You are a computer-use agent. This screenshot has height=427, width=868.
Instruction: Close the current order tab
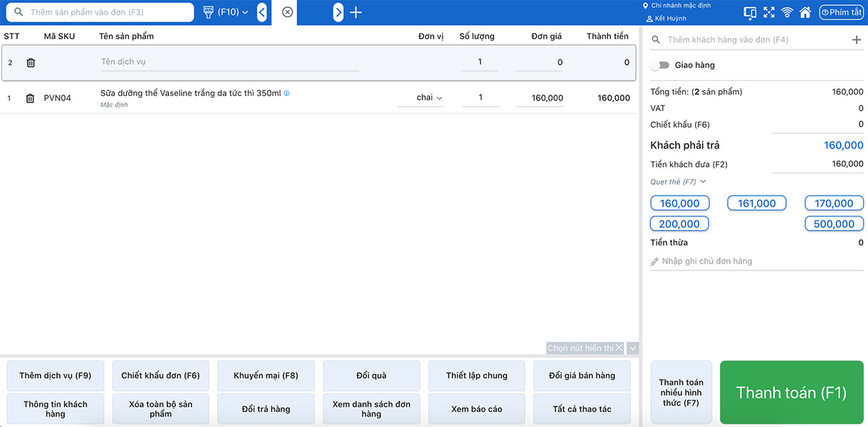point(287,12)
